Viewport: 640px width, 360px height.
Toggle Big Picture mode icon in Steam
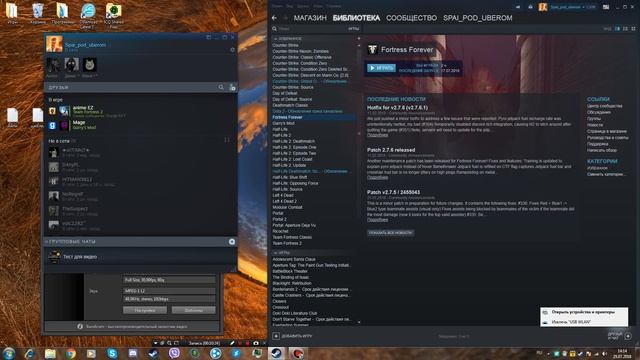pos(606,7)
